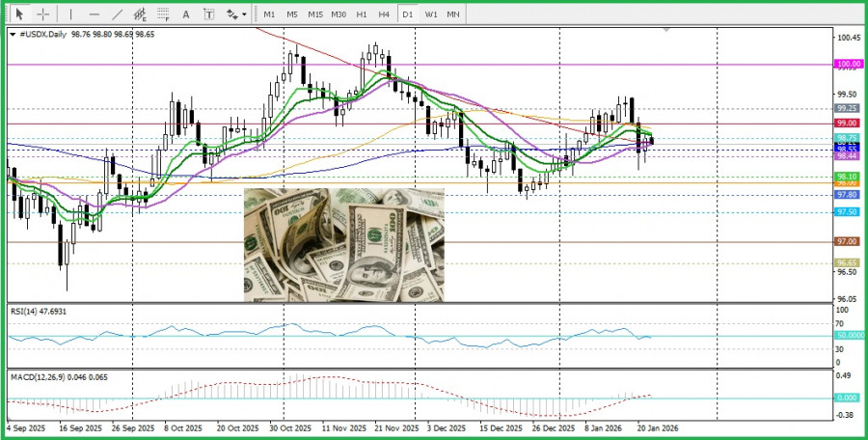Click the 20 Jan 2026 date label

click(658, 429)
